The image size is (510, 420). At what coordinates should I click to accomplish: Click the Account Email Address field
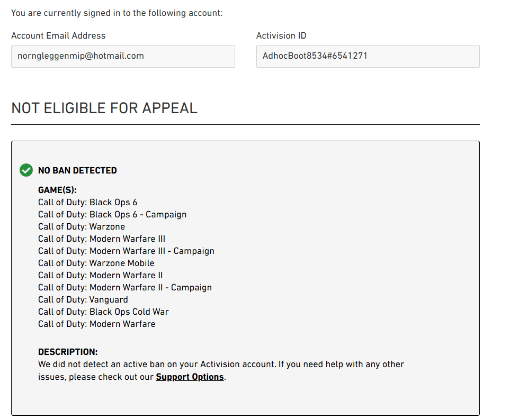tap(123, 56)
